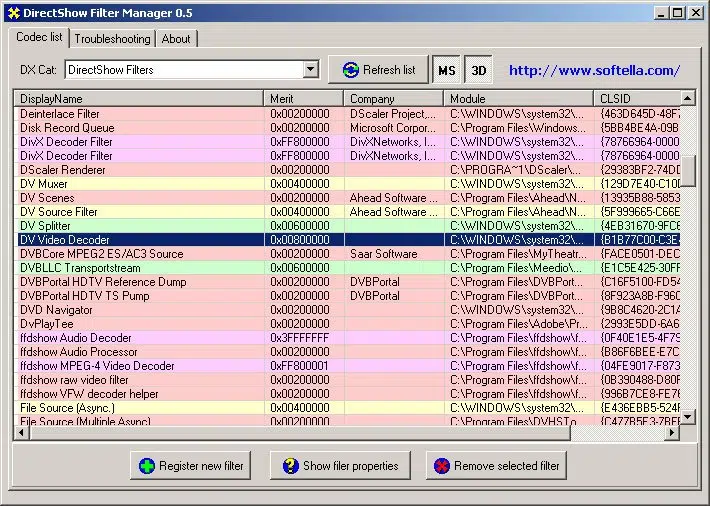710x506 pixels.
Task: Click the vertical scrollbar thumb
Action: 688,171
